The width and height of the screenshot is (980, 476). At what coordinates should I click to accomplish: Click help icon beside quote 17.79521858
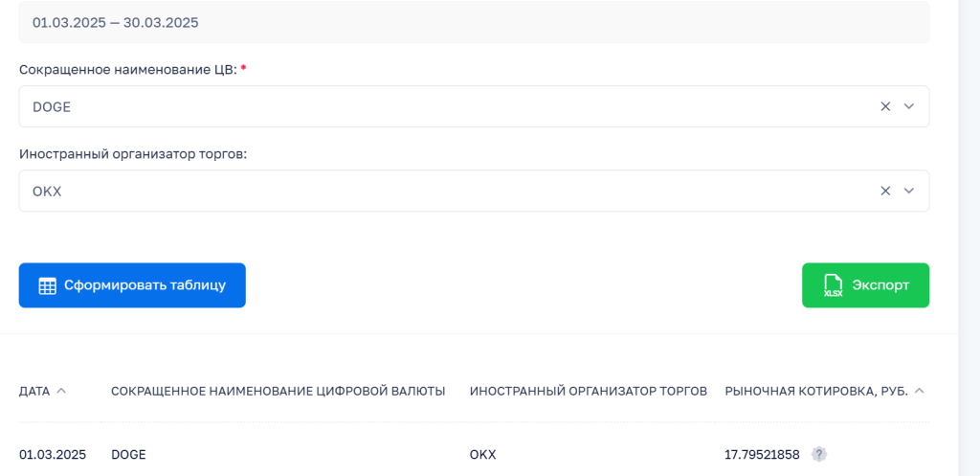[x=818, y=454]
